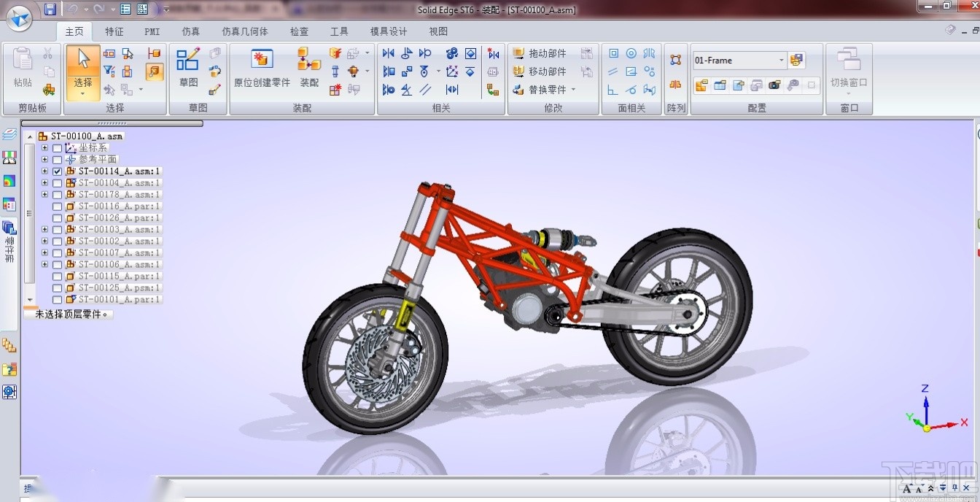Click the engineering reference gear sidebar icon
The image size is (980, 502).
[9, 392]
